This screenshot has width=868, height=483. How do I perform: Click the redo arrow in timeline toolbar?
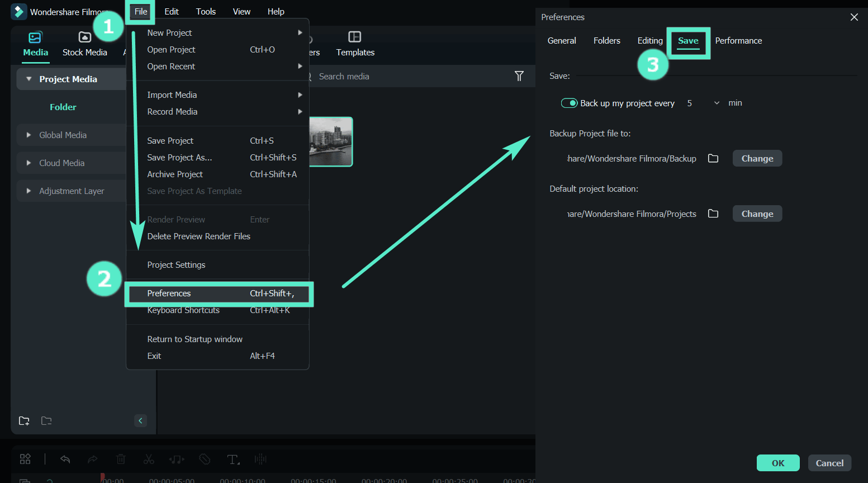click(x=93, y=459)
